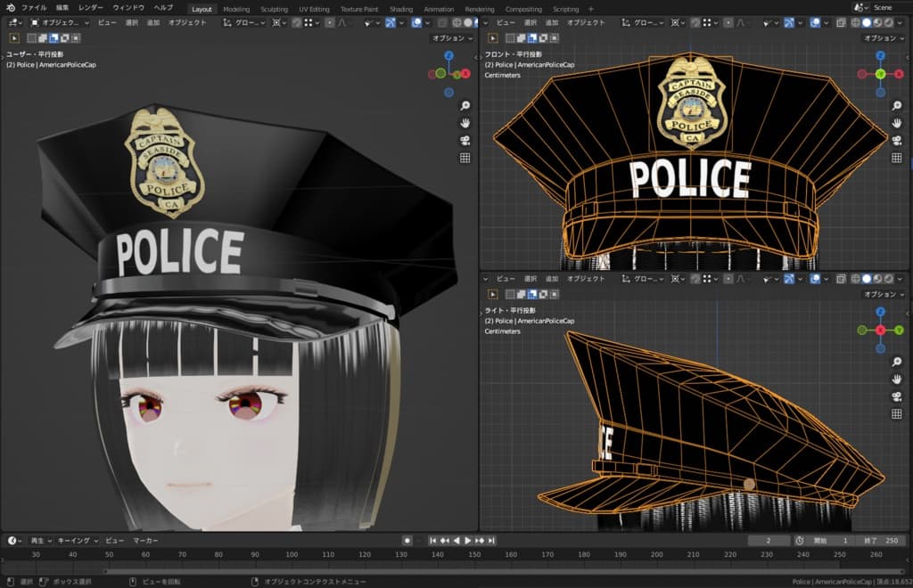Click the Blender logo icon in the top bar
913x588 pixels.
pos(10,8)
